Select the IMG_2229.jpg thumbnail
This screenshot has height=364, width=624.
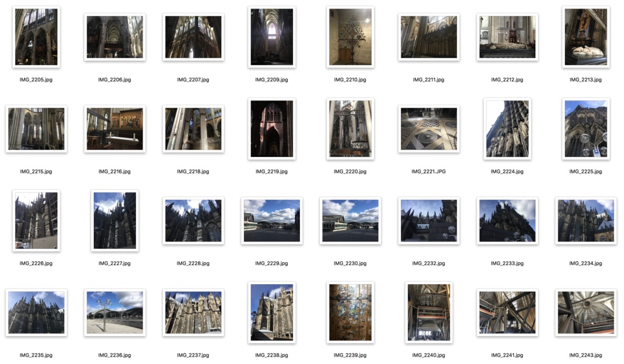[x=272, y=220]
